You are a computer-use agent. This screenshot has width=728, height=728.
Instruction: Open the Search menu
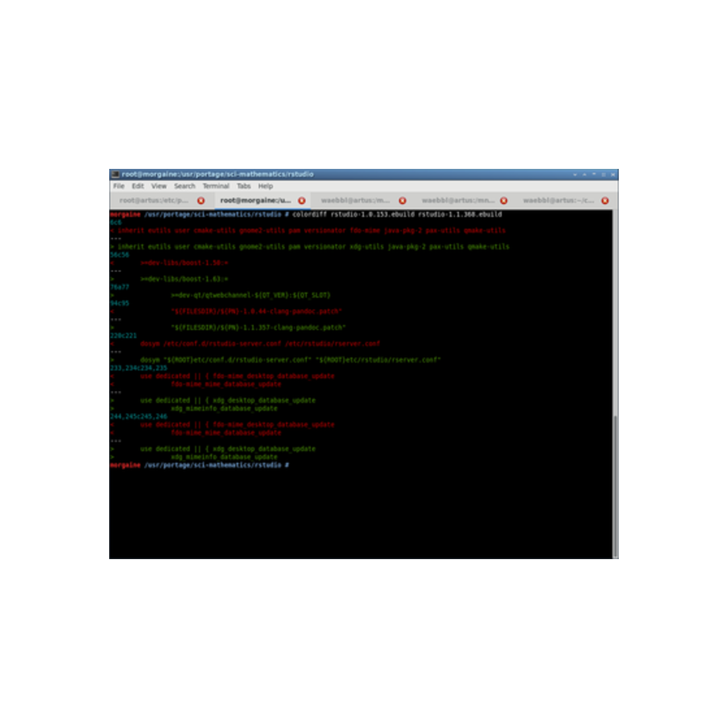[185, 186]
